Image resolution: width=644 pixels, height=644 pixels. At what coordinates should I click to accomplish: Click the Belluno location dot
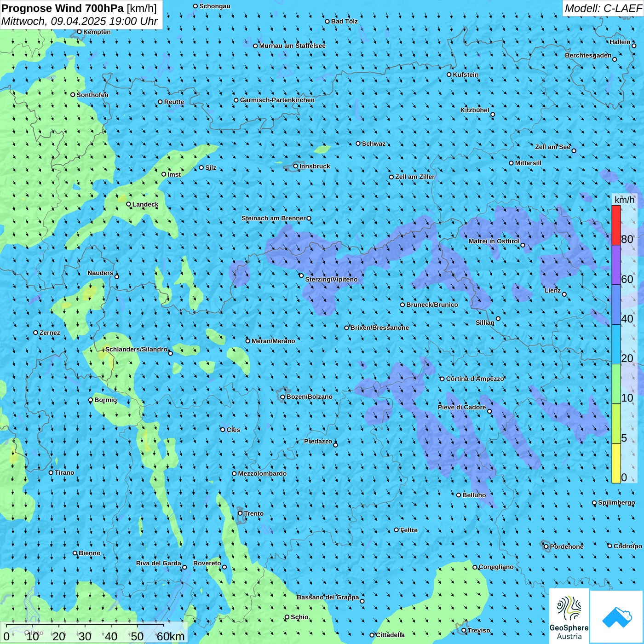click(x=459, y=495)
